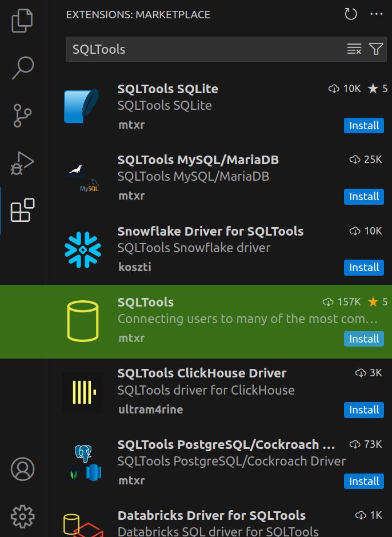Click the 157K download count
This screenshot has width=392, height=537.
342,302
